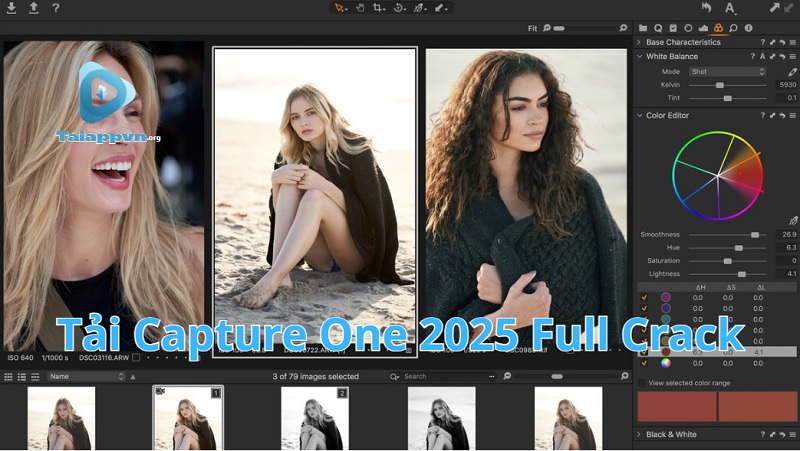The height and width of the screenshot is (451, 800).
Task: Select the Rotate tool
Action: tap(399, 8)
